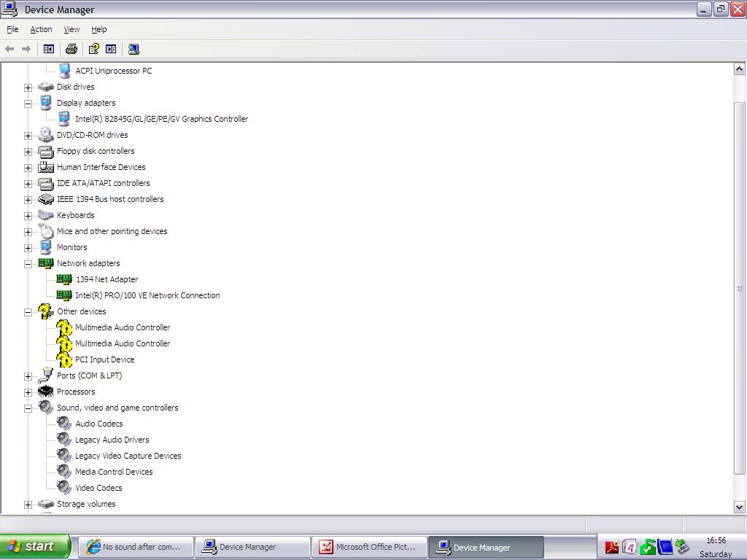Click the Adobe Acrobat tray icon

tap(612, 548)
